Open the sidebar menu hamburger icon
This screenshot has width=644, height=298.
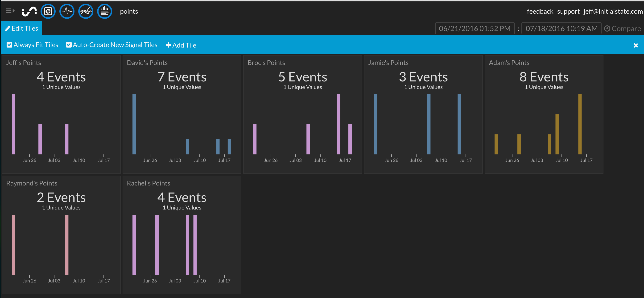point(10,11)
